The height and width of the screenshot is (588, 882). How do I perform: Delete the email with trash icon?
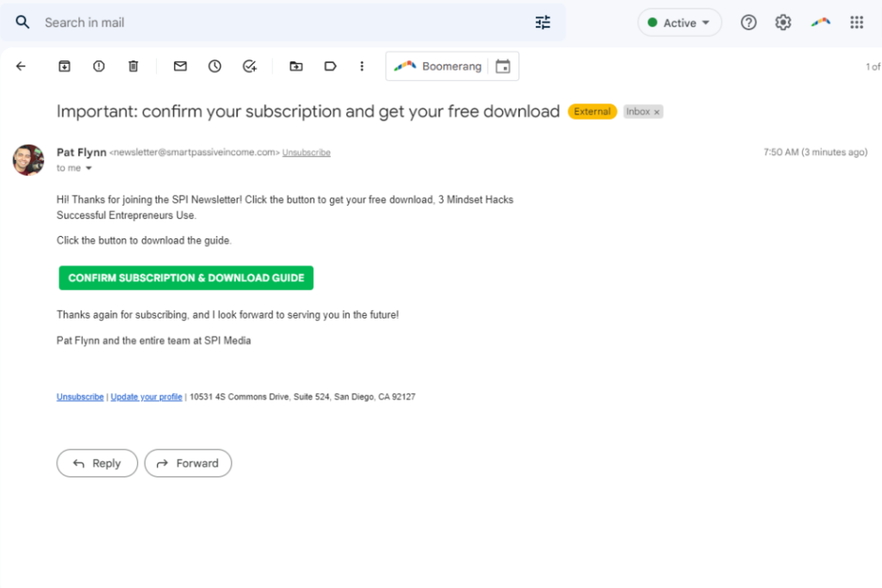134,66
